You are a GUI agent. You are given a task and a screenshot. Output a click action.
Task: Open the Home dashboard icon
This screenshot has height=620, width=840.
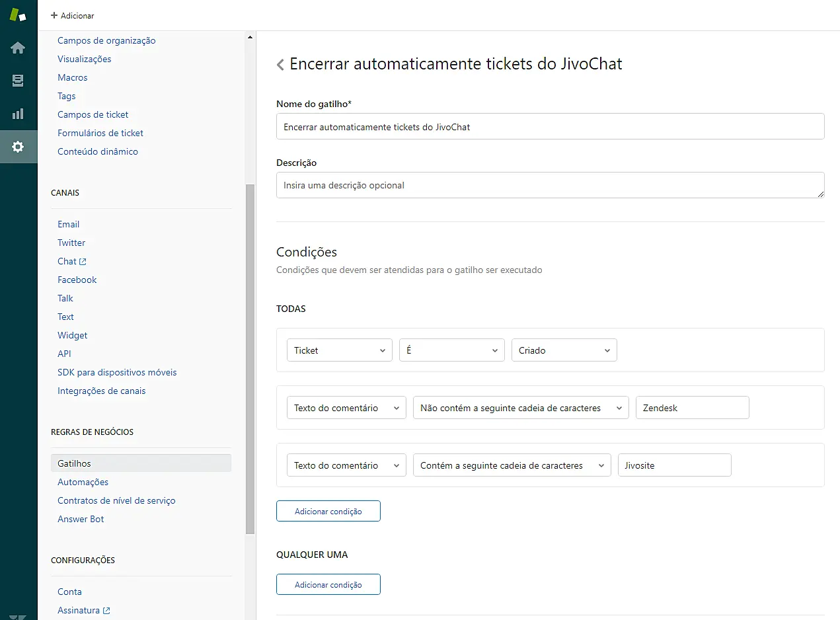point(18,48)
